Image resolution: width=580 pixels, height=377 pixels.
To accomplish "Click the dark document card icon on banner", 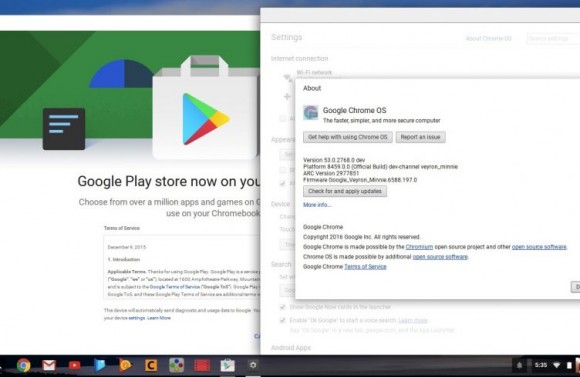I will 64,129.
